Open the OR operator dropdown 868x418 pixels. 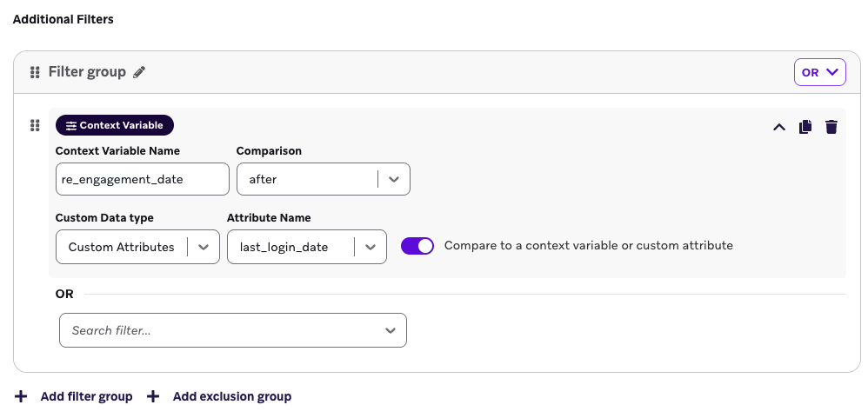click(819, 72)
